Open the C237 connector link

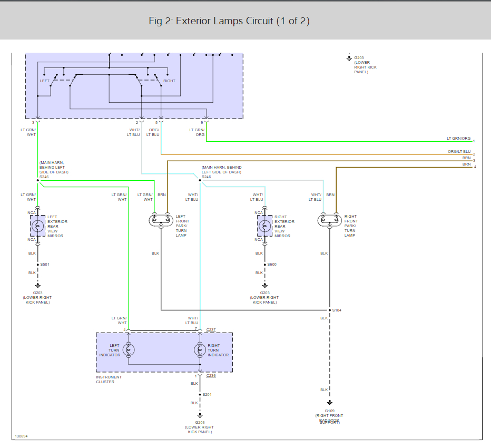click(211, 329)
